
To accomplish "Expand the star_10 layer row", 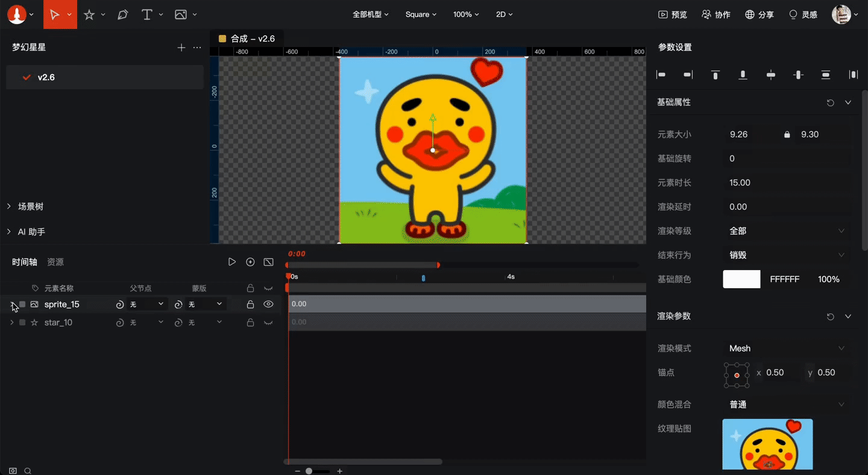I will pyautogui.click(x=11, y=322).
